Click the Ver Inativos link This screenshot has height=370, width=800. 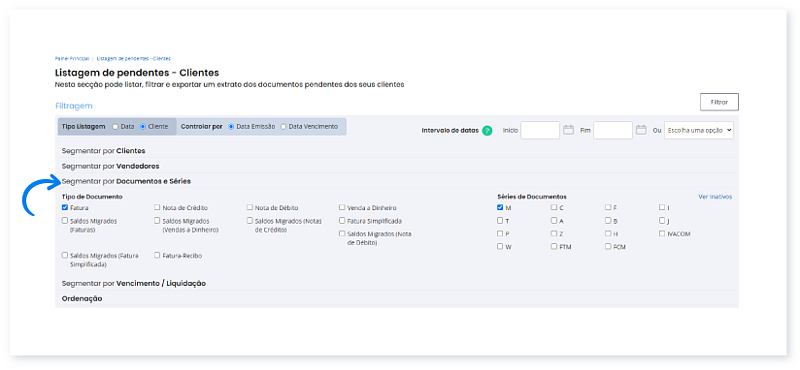click(715, 196)
